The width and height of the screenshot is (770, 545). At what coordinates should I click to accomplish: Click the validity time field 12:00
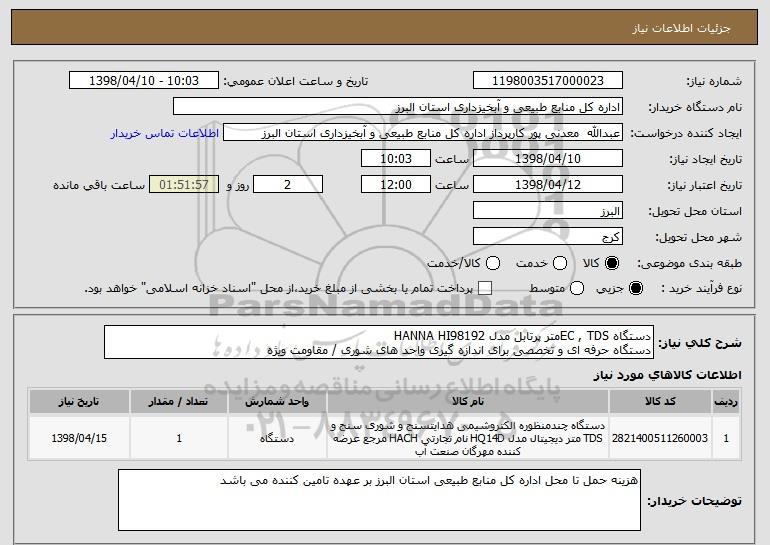point(396,185)
